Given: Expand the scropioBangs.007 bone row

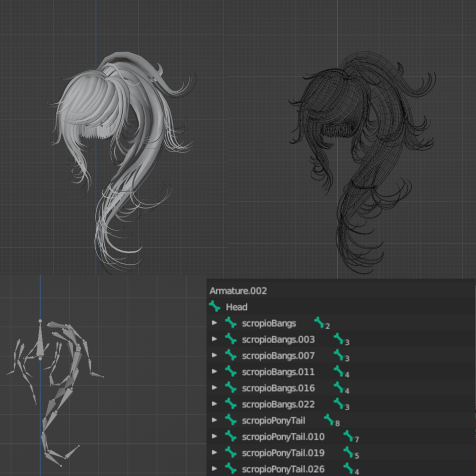Looking at the screenshot, I should pos(215,355).
